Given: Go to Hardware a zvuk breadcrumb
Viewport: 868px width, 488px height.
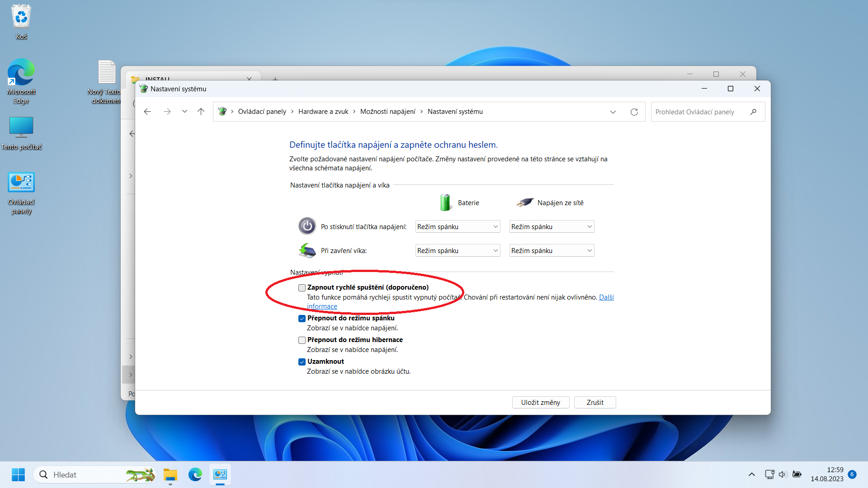Looking at the screenshot, I should point(323,112).
